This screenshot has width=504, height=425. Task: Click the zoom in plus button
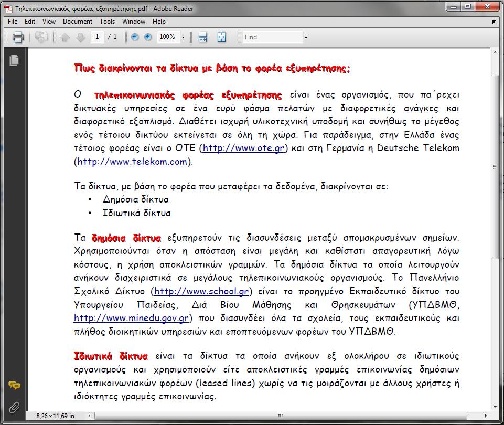point(148,37)
